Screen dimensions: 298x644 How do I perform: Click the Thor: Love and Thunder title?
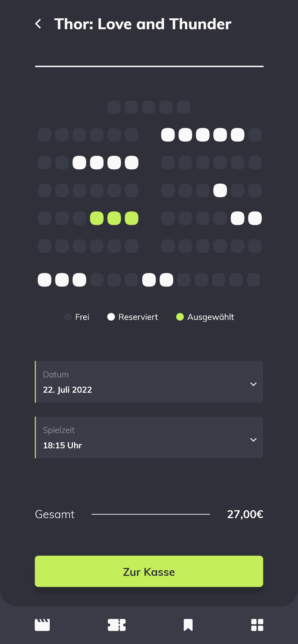pyautogui.click(x=143, y=24)
